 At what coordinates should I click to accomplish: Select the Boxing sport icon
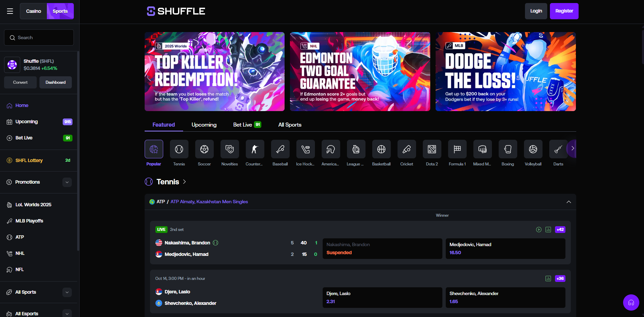pyautogui.click(x=507, y=149)
